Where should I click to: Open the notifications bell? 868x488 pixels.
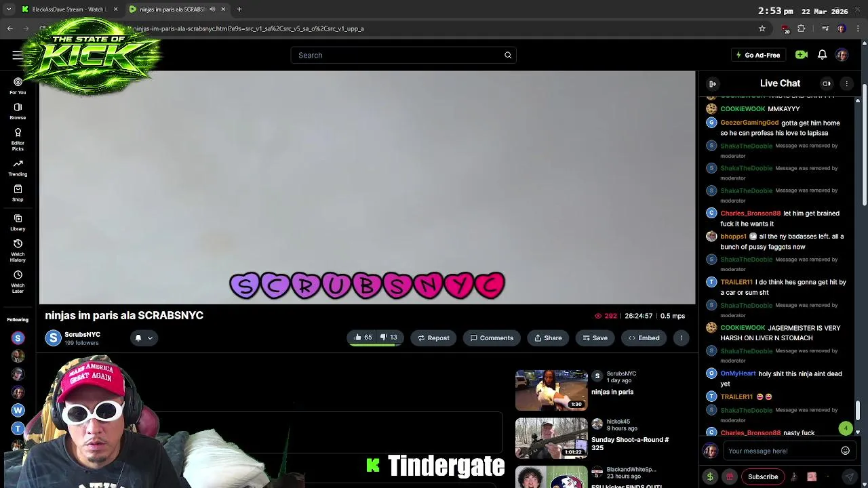[x=822, y=55]
